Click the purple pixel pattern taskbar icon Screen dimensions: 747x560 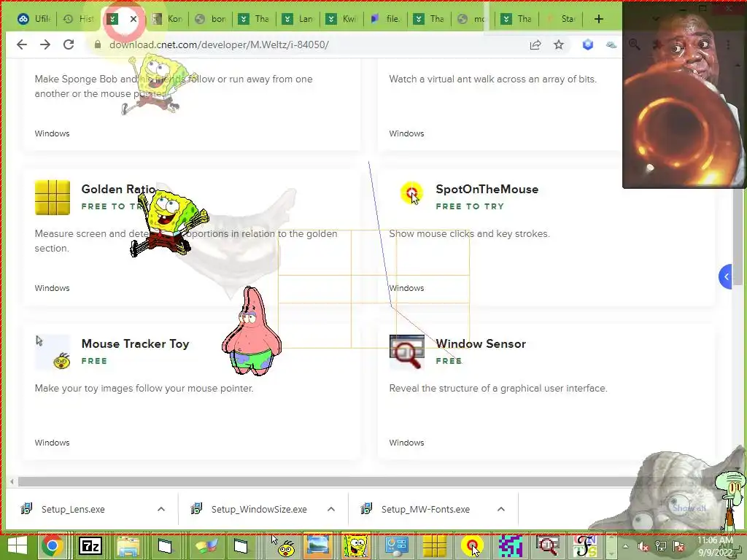tap(510, 546)
